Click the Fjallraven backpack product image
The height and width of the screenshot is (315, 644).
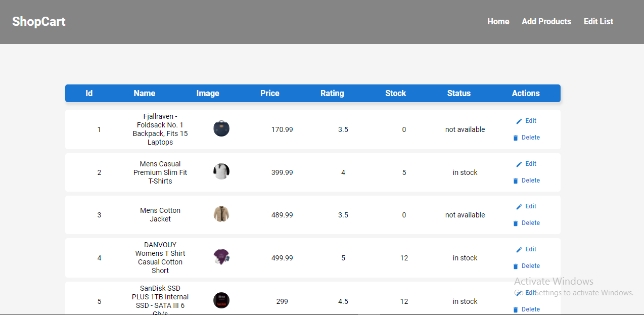pos(221,128)
